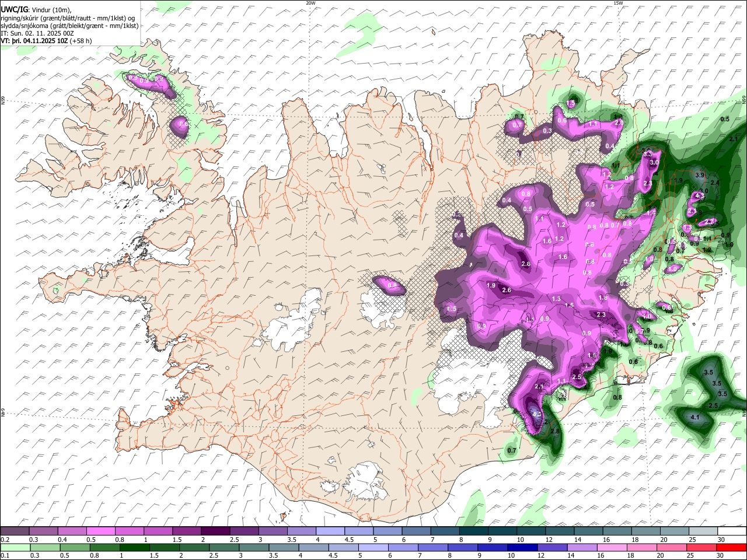Click the bright pink snow legend swatch between 0.5 and 0.8
Screen dimensions: 747x560
(101, 531)
